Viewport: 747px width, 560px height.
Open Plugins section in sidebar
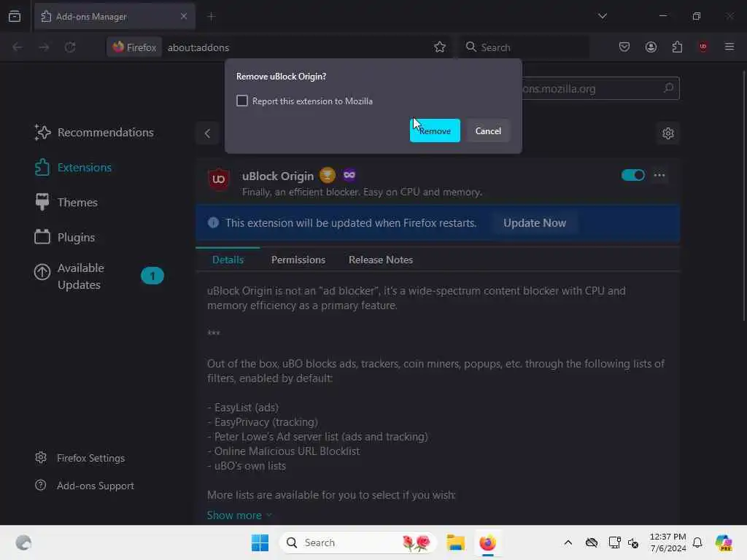[x=65, y=237]
